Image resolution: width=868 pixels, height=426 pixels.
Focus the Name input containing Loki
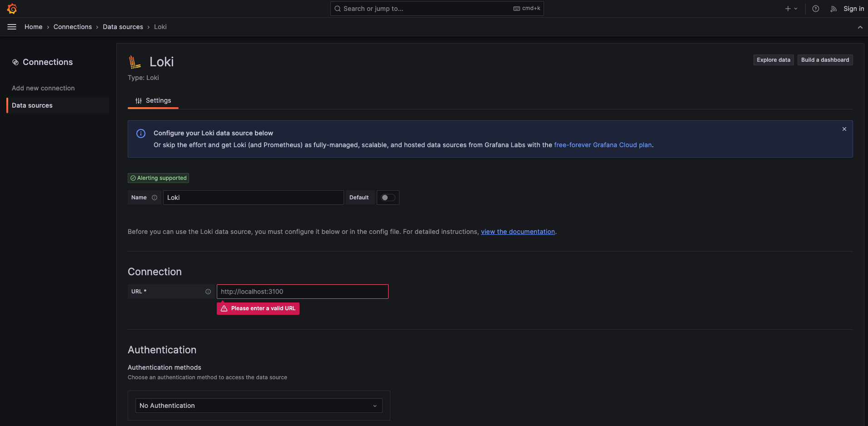(x=253, y=198)
